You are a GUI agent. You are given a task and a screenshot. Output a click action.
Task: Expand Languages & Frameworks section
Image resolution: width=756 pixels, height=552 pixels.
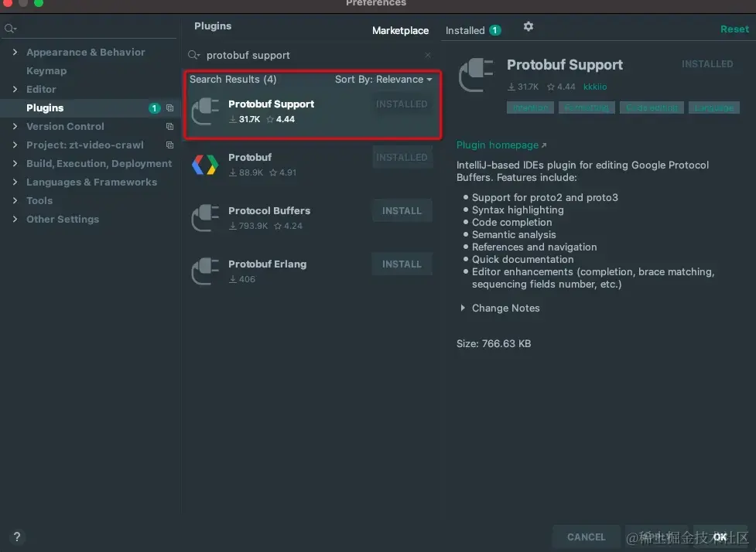click(15, 182)
